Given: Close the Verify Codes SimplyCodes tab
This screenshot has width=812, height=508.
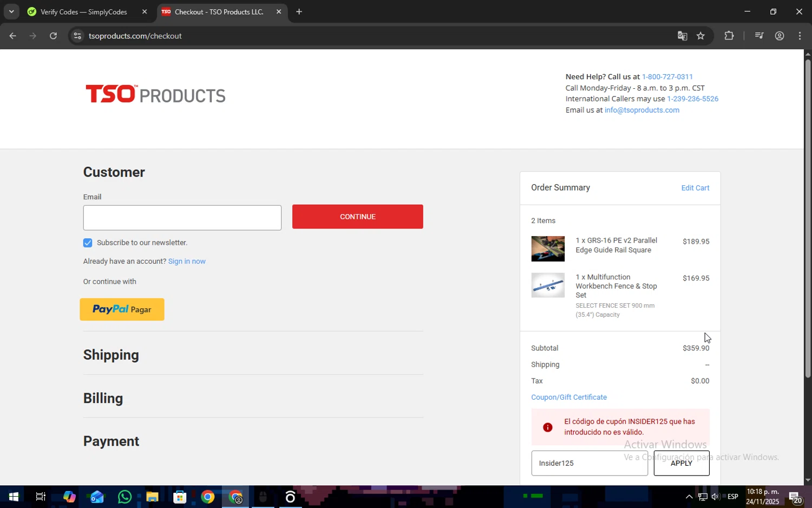Looking at the screenshot, I should (145, 12).
